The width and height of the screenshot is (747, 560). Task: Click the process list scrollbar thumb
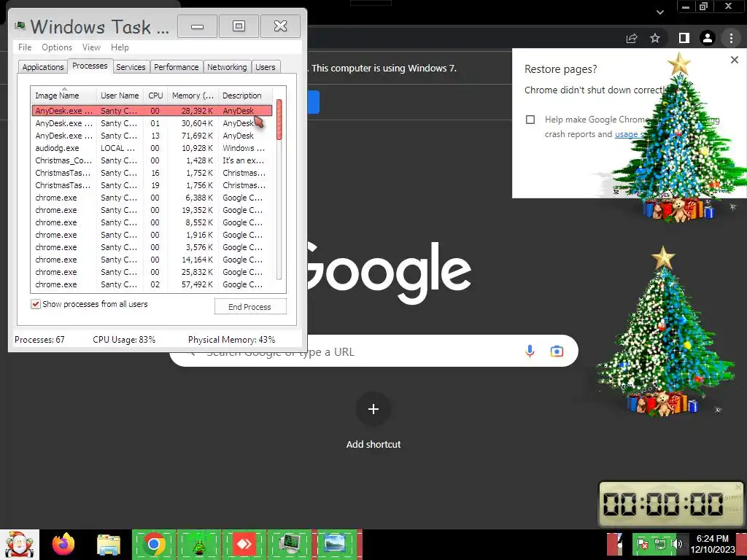[279, 120]
